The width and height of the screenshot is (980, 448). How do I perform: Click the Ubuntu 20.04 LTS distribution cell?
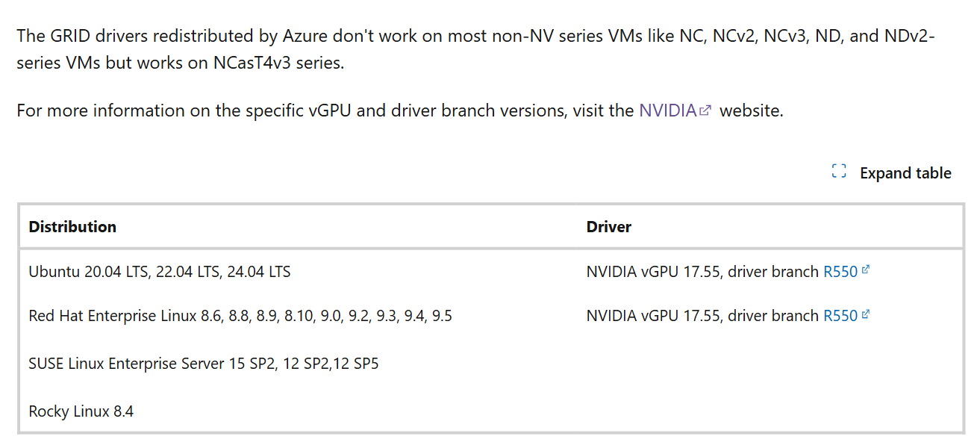click(160, 272)
